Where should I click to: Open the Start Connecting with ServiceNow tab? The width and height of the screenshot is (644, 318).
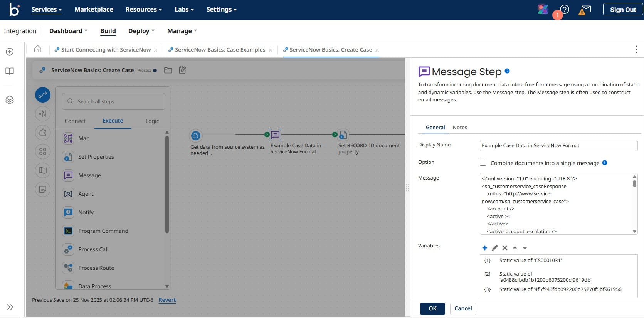106,50
